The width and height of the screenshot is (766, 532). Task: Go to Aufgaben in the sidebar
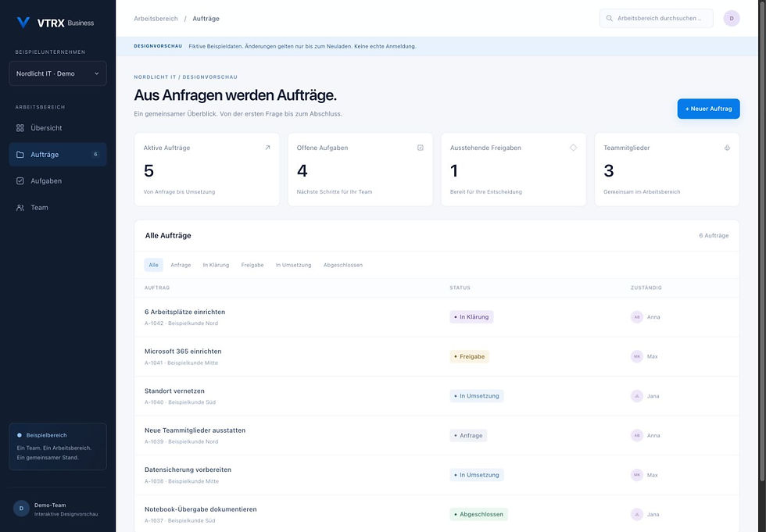pos(58,181)
